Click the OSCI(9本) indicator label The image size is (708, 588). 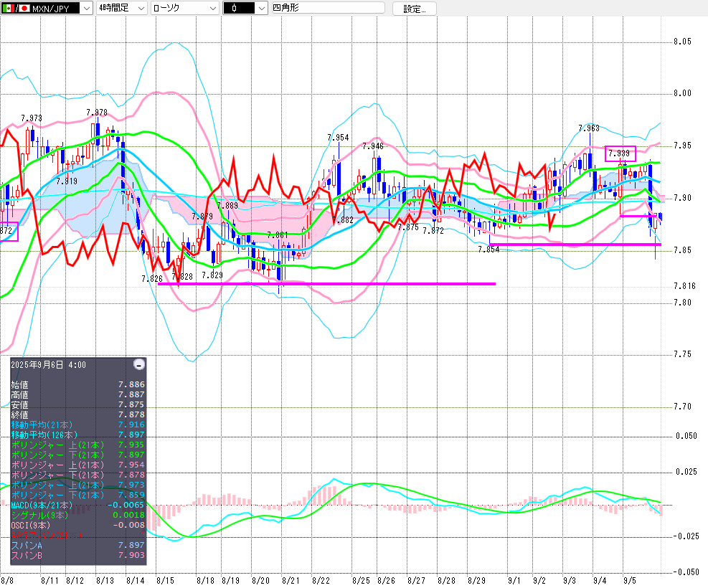(31, 525)
